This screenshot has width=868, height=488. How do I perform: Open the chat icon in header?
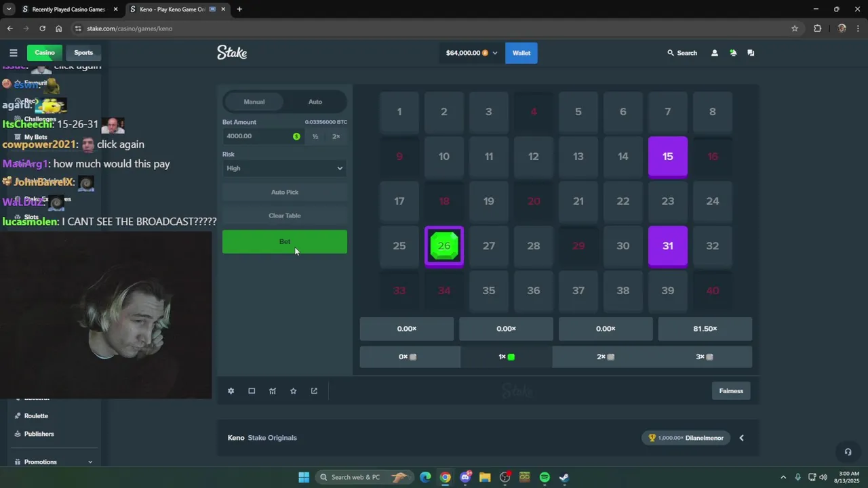coord(751,53)
